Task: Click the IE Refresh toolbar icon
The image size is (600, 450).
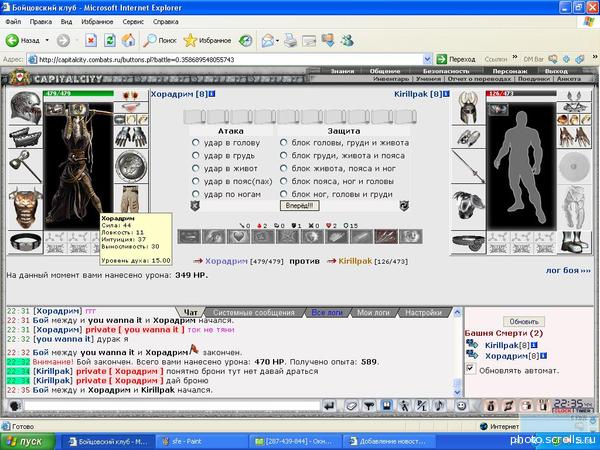Action: coord(110,40)
